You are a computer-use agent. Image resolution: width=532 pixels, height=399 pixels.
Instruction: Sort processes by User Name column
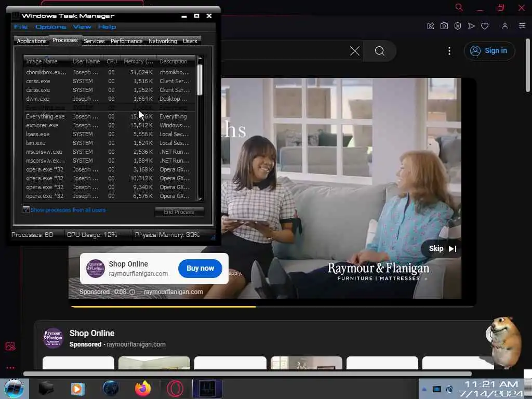(x=86, y=61)
